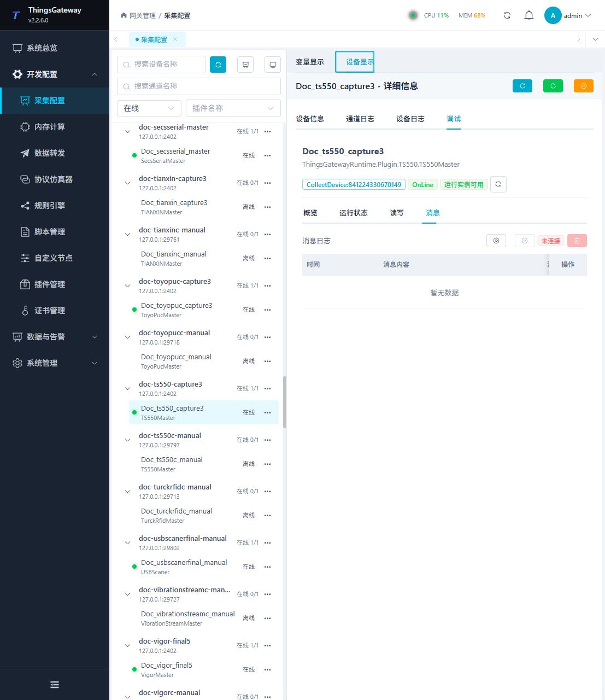This screenshot has height=700, width=605.
Task: Expand the 系统管理 menu group
Action: (55, 363)
